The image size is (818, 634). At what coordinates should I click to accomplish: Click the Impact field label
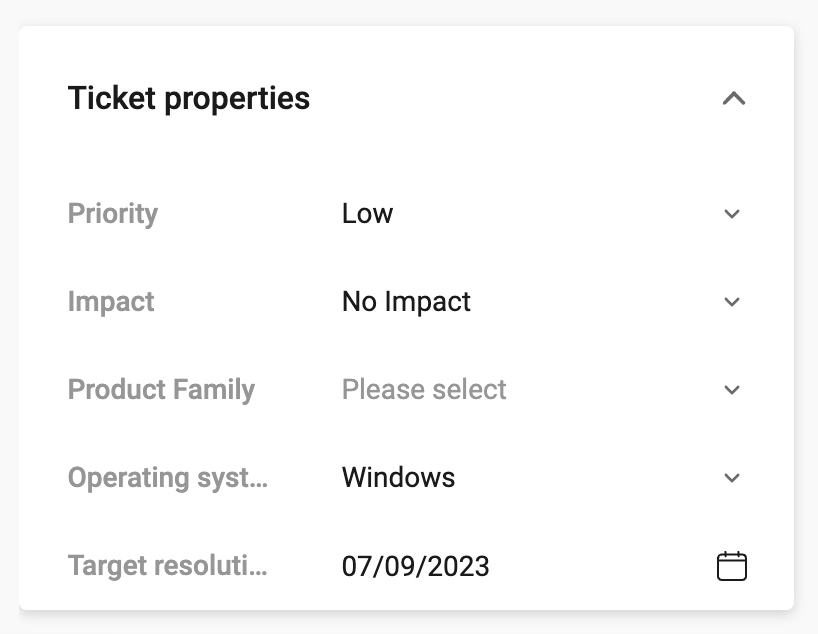pyautogui.click(x=111, y=302)
